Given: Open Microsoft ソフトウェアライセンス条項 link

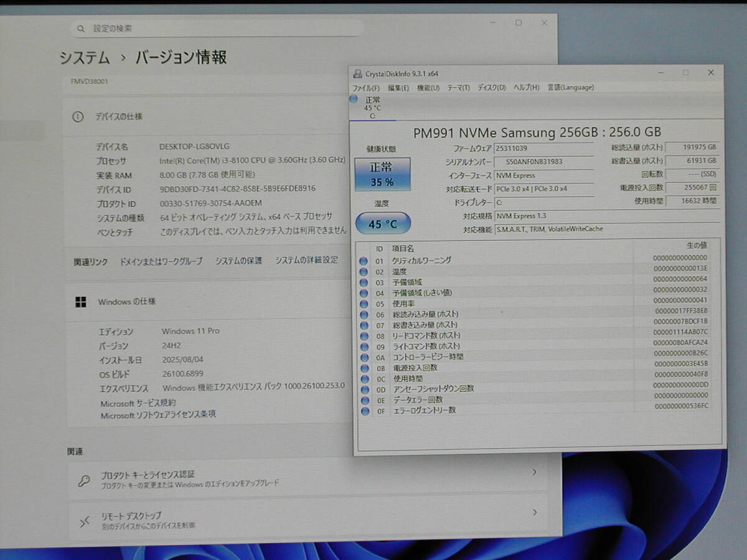Looking at the screenshot, I should [x=158, y=415].
